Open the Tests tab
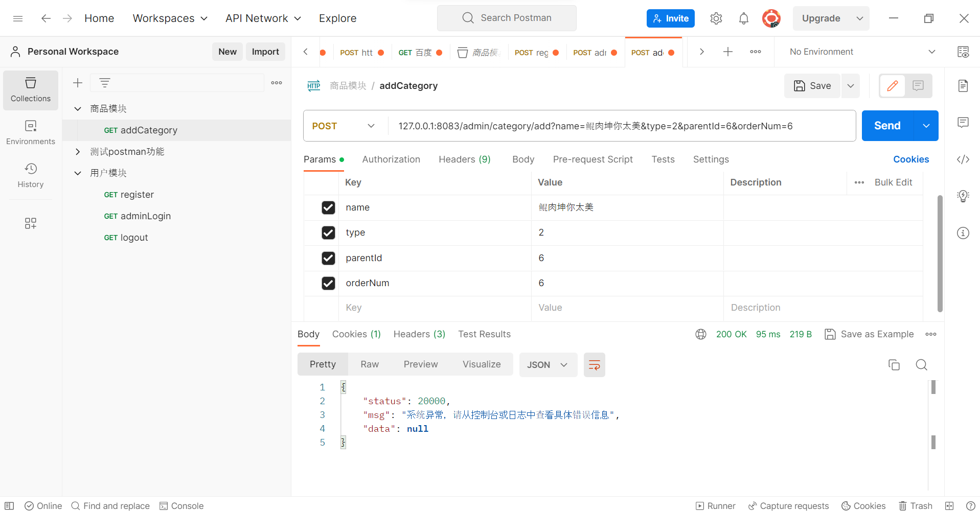This screenshot has height=511, width=980. [663, 159]
